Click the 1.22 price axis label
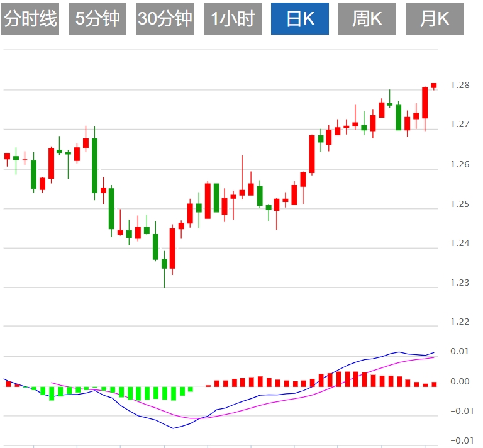Viewport: 483px width, 448px height. pos(460,322)
